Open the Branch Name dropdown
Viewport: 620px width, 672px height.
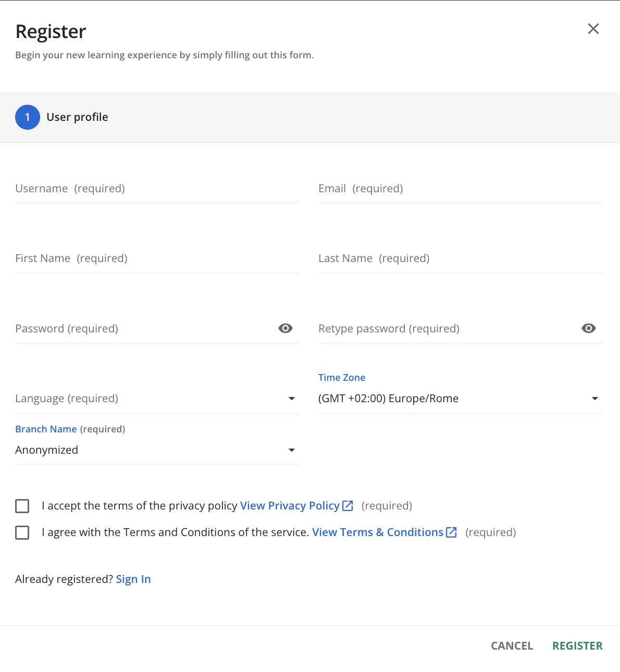click(157, 450)
